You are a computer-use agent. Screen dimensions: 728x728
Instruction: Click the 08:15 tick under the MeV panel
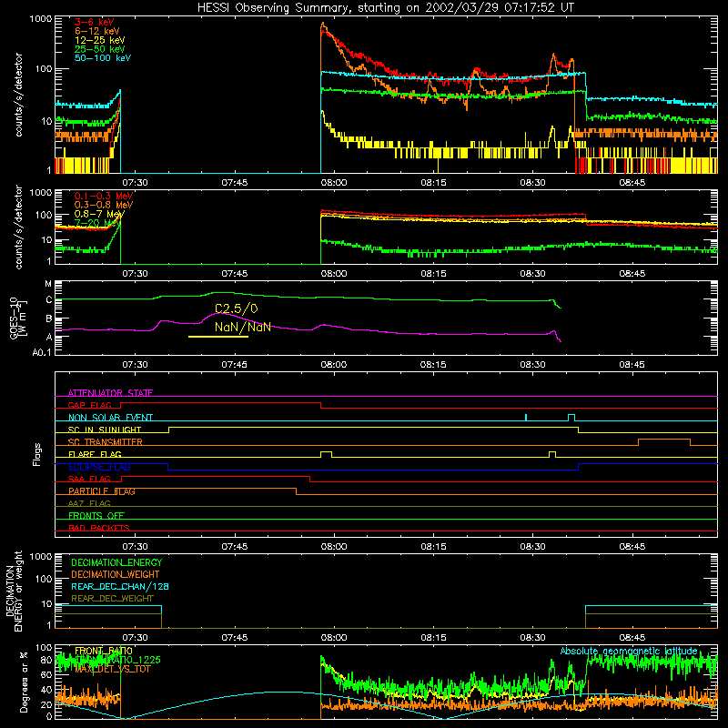pos(433,274)
